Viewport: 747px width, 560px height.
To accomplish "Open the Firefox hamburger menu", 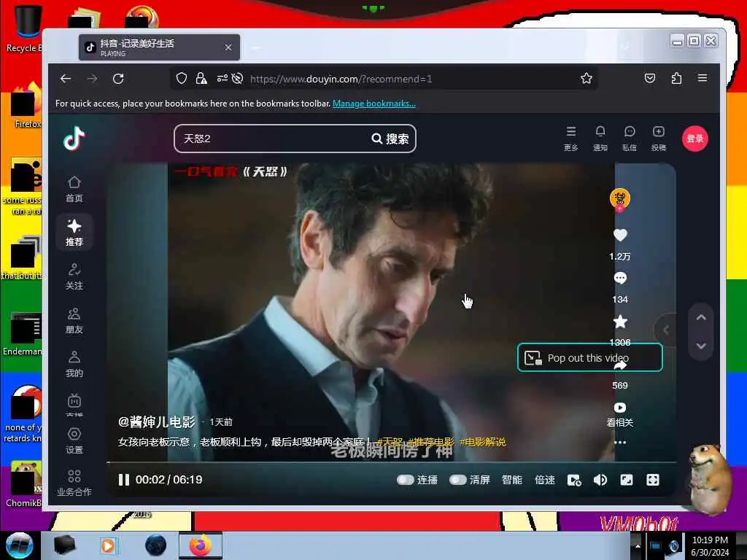I will (703, 78).
